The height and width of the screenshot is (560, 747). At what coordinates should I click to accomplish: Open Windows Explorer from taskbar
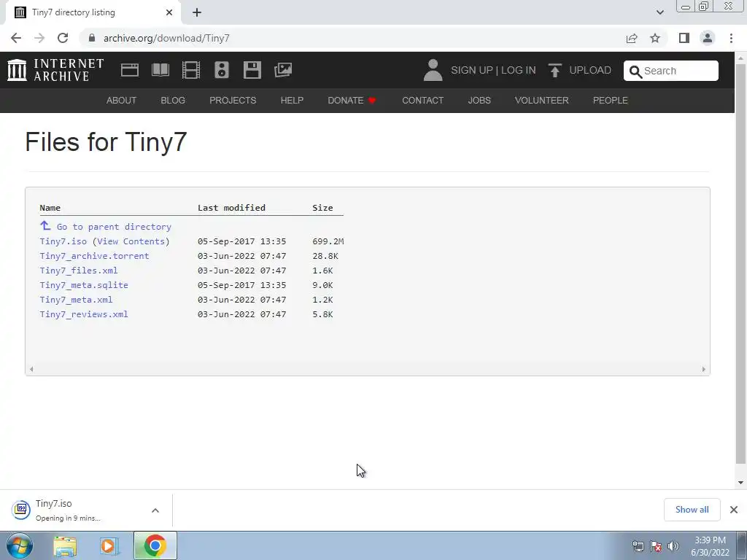coord(65,546)
